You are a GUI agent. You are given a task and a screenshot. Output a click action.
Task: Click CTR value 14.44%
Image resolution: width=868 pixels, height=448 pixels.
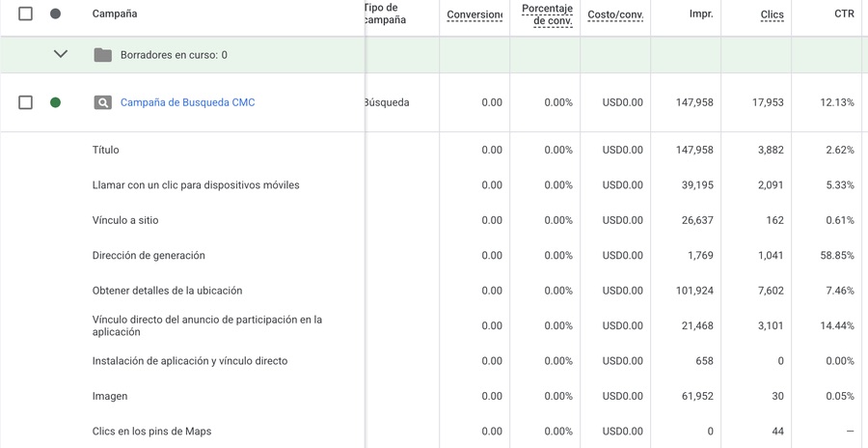pyautogui.click(x=837, y=325)
